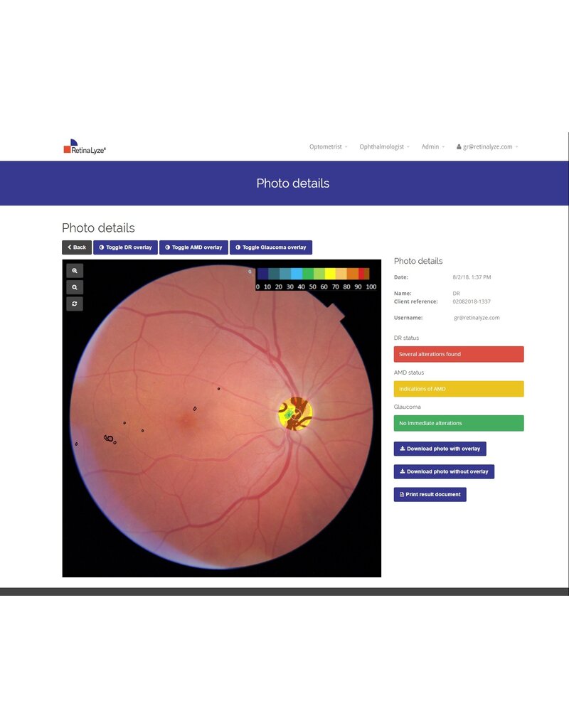Click the download icon on 'Download photo with overlay'
This screenshot has height=728, width=569.
pyautogui.click(x=403, y=449)
